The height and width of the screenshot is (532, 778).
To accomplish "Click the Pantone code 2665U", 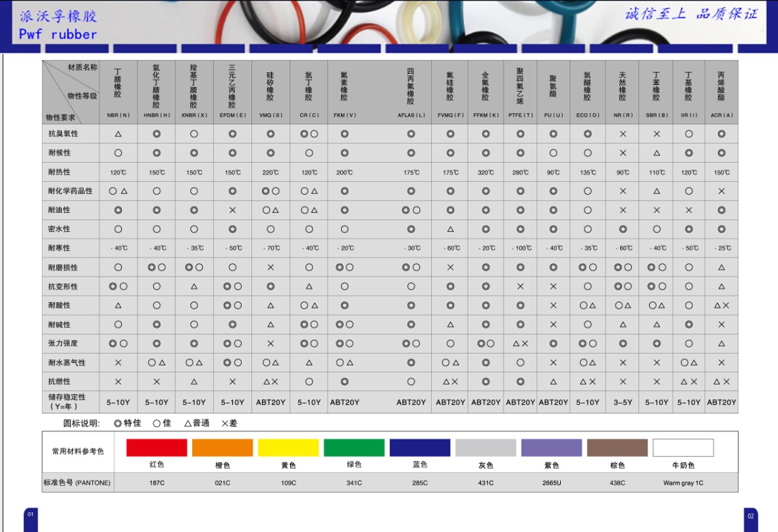I will click(x=552, y=483).
